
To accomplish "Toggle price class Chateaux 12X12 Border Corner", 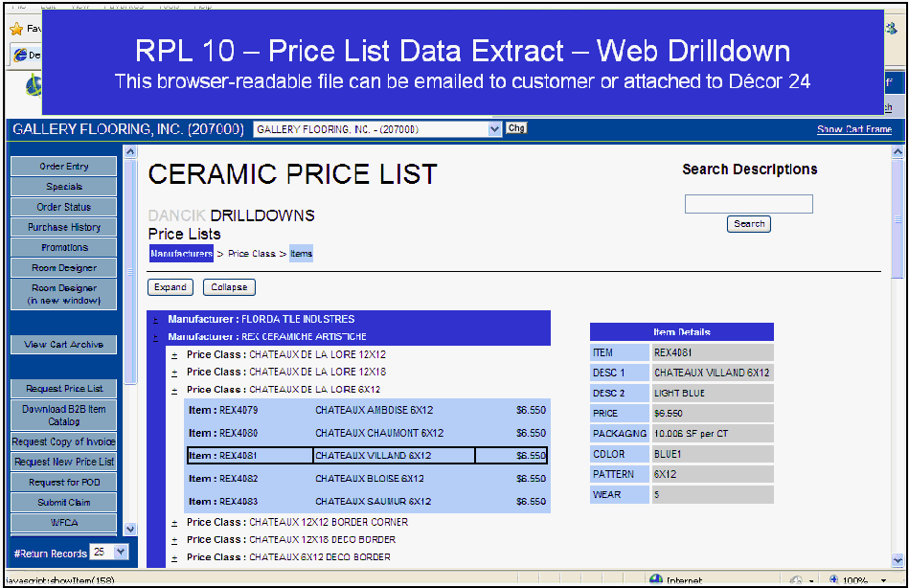I will [x=174, y=523].
